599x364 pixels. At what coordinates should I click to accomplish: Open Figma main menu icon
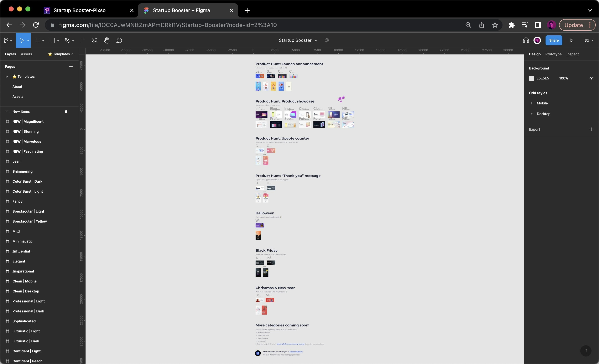click(x=6, y=40)
